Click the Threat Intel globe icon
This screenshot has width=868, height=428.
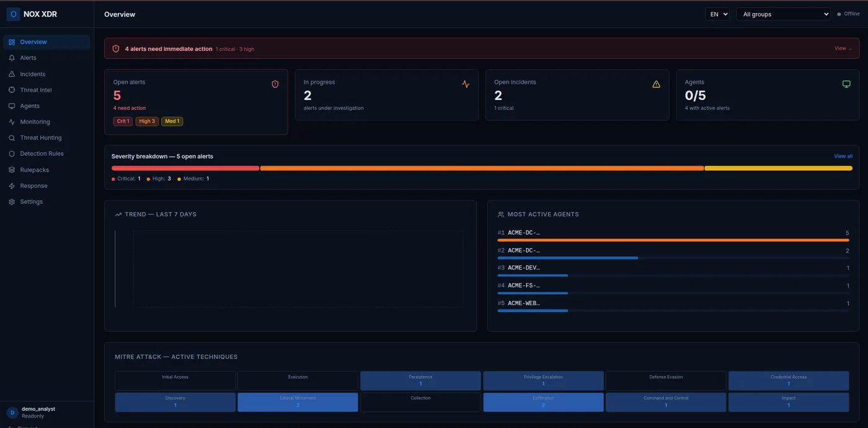coord(12,90)
